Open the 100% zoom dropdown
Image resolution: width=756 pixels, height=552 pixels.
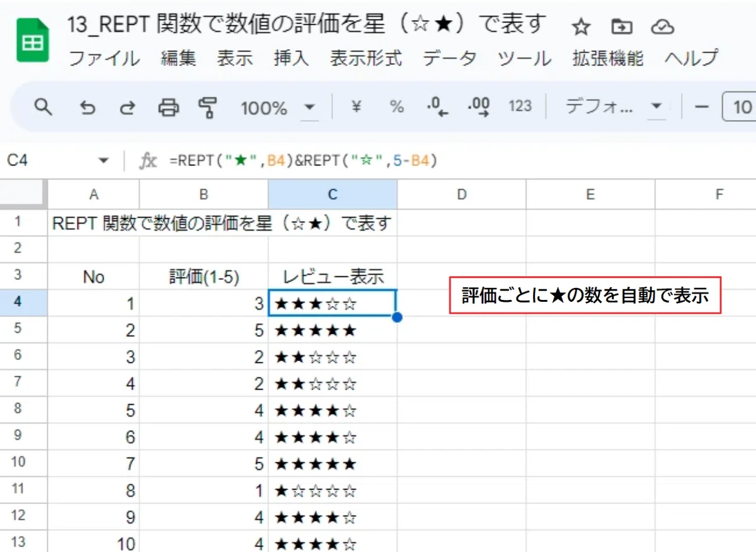pos(278,108)
